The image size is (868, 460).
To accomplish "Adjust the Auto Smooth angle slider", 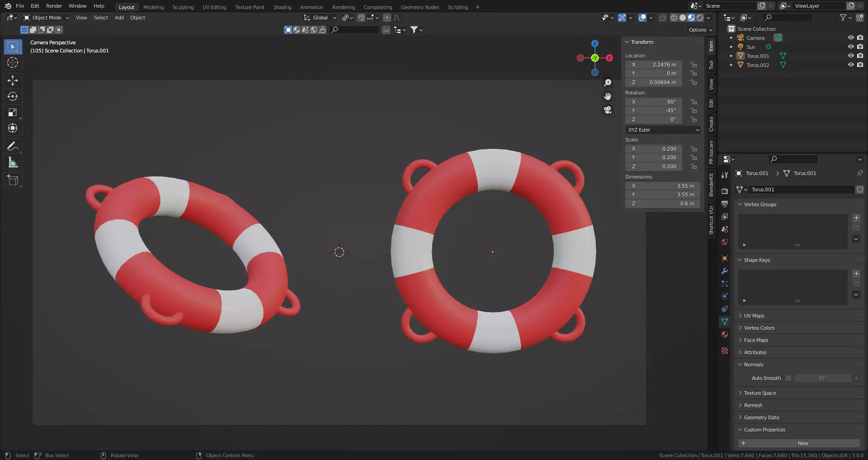I will point(823,378).
